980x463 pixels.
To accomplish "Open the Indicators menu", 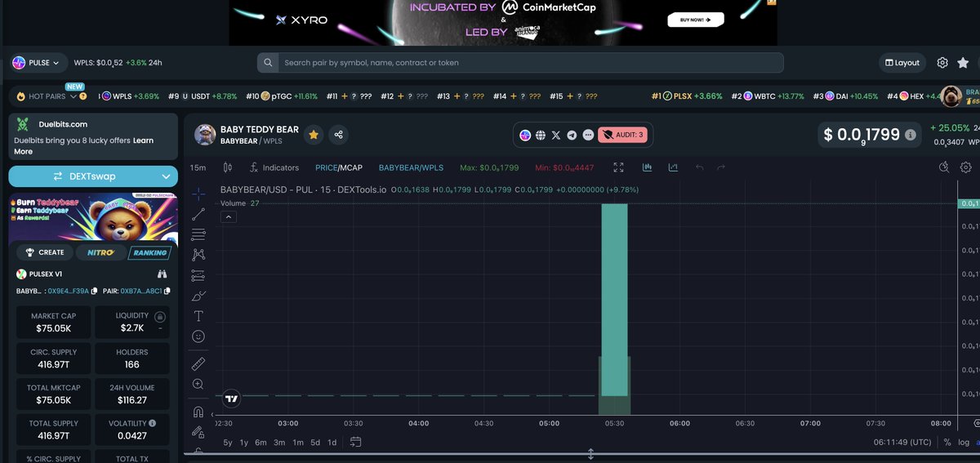I will (x=274, y=167).
